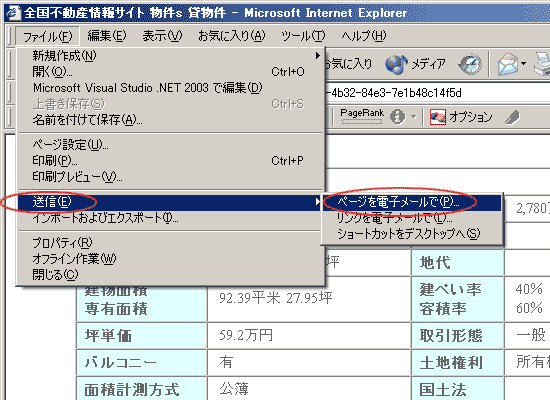Screen dimensions: 550x400
Task: Click the address bar URL field
Action: [438, 93]
